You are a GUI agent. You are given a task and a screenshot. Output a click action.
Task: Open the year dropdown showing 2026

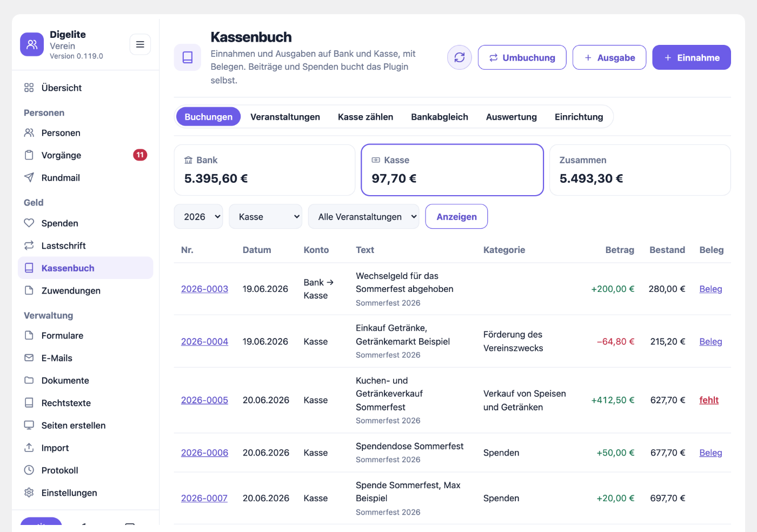pyautogui.click(x=198, y=217)
